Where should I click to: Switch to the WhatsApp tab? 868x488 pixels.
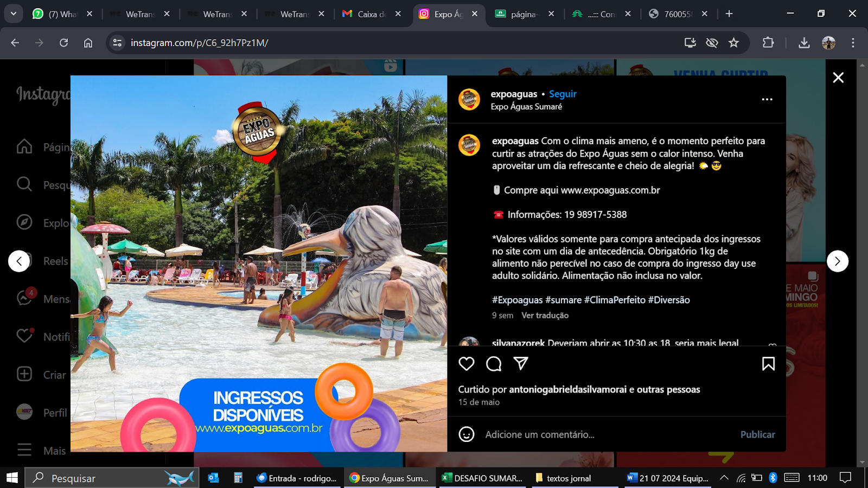(62, 14)
